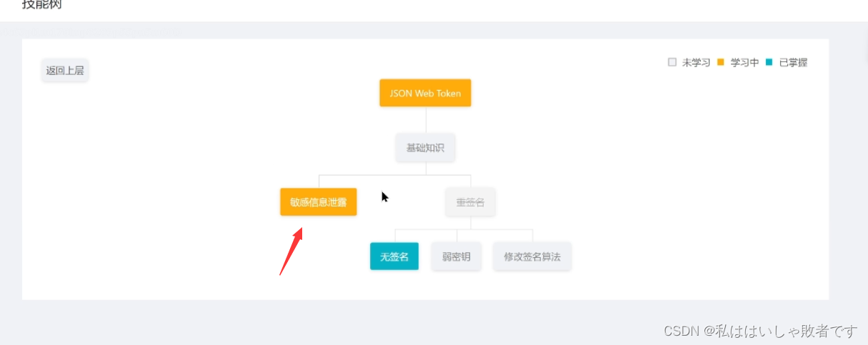Click the line joining JSON Web Token and 基础知识
868x345 pixels.
426,120
